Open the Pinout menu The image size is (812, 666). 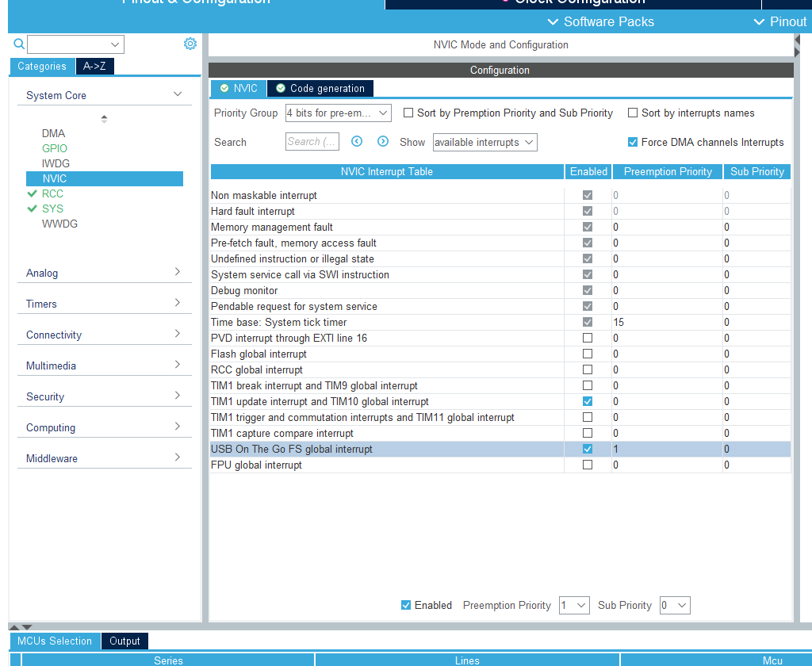[780, 21]
